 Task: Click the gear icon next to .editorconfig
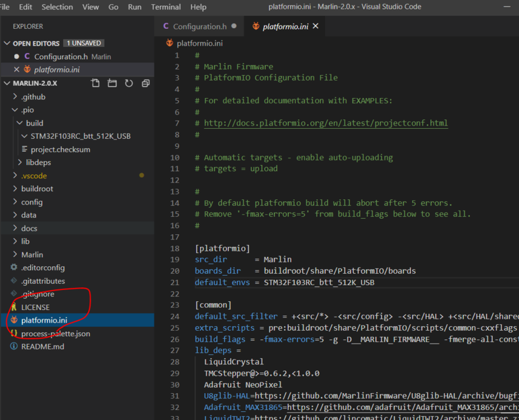click(14, 267)
